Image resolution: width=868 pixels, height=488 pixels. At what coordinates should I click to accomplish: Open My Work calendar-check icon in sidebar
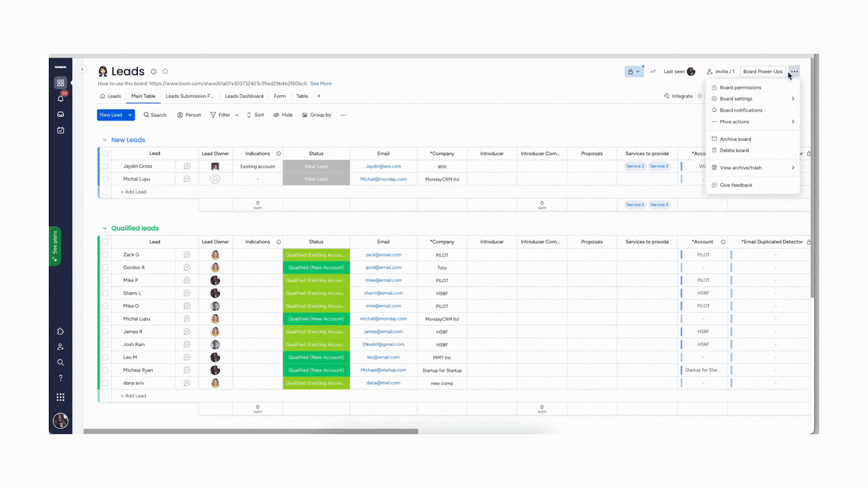(x=61, y=130)
